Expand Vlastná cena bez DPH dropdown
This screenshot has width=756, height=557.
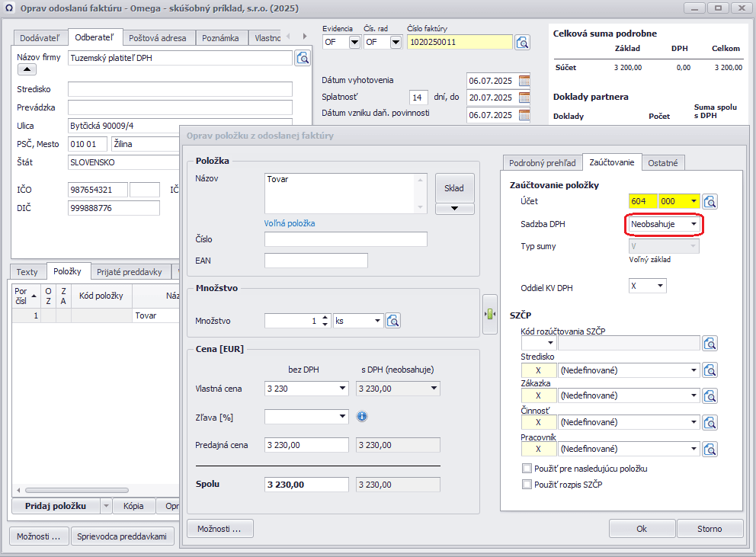pyautogui.click(x=341, y=389)
